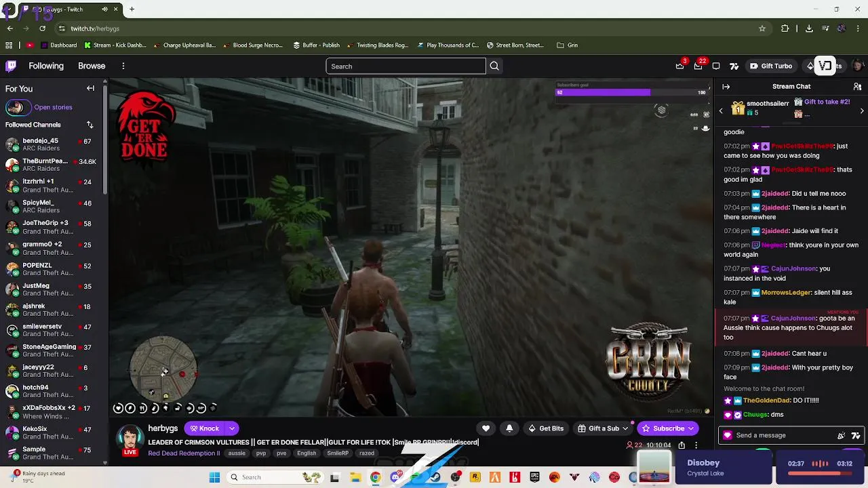
Task: Open Red Dead Redemption II category link
Action: click(184, 453)
